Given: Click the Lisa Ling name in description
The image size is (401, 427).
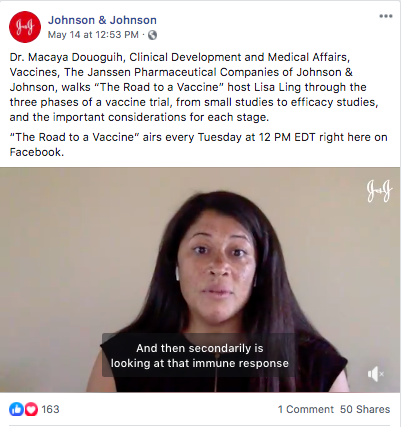Looking at the screenshot, I should click(x=277, y=87).
